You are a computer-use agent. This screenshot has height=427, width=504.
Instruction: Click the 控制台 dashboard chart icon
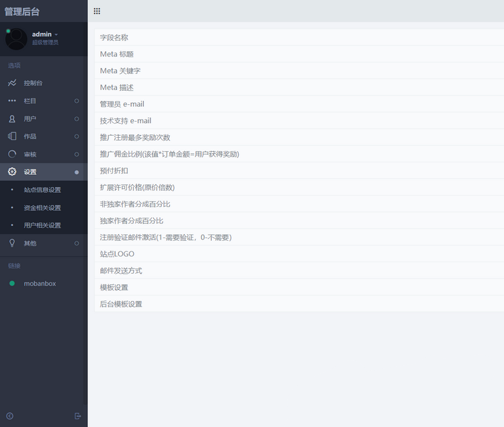tap(12, 83)
